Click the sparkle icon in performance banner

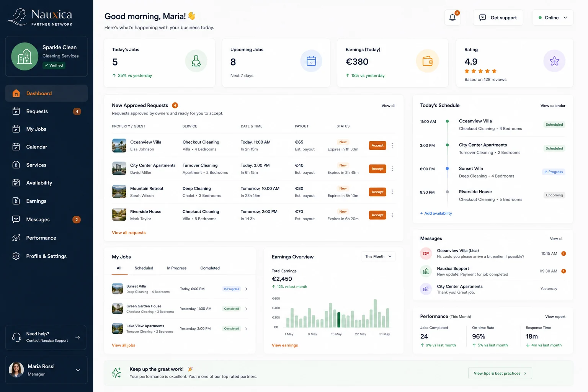click(x=116, y=372)
